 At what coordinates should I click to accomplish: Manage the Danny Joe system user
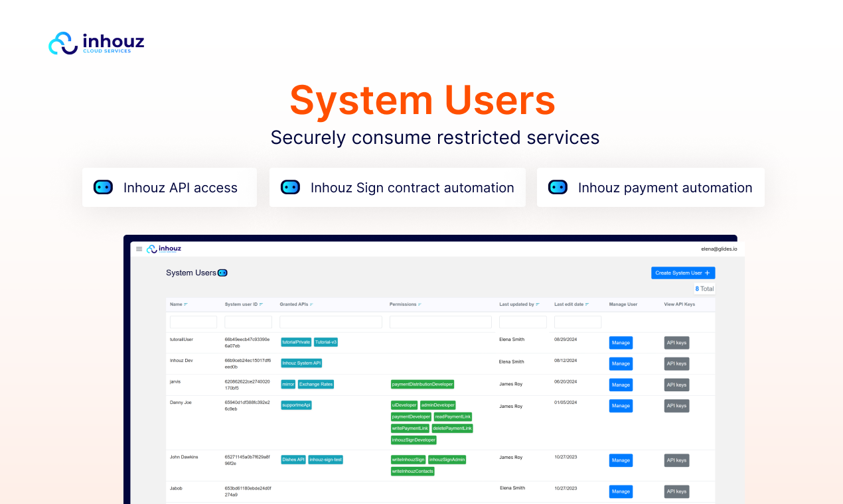[x=621, y=406]
